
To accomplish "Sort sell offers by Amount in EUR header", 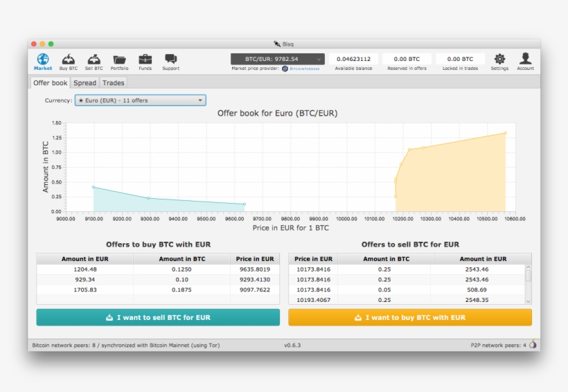I will (x=483, y=258).
